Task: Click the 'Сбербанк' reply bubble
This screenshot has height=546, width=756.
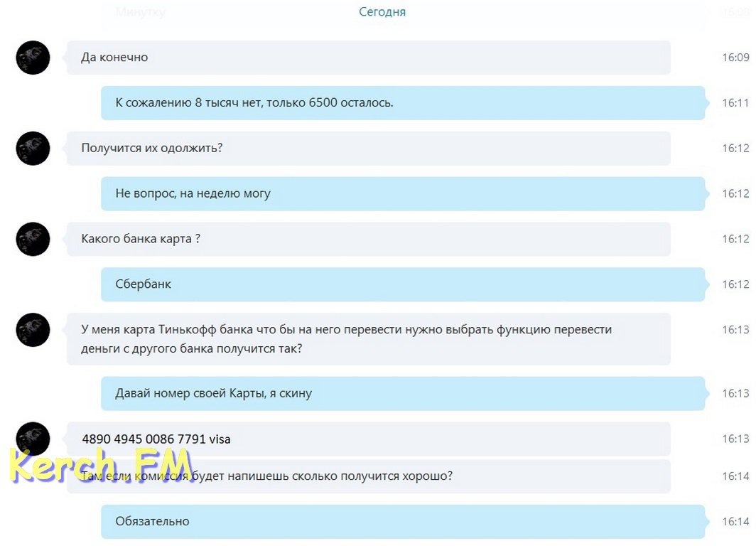Action: tap(402, 284)
